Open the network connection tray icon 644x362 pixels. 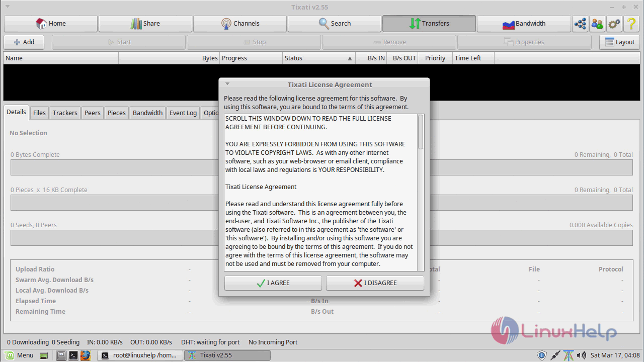555,355
